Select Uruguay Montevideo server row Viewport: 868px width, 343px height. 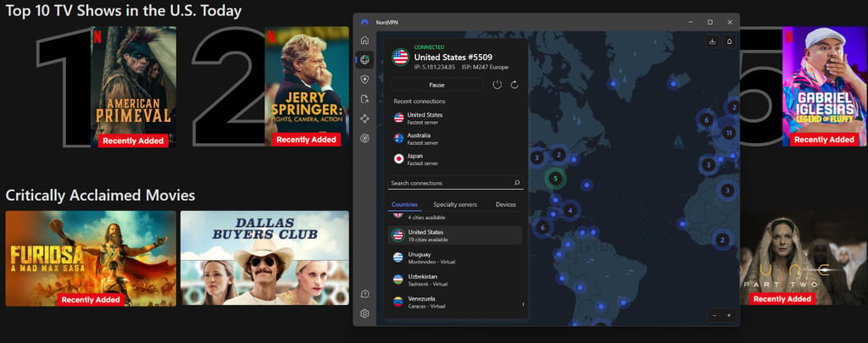click(455, 257)
